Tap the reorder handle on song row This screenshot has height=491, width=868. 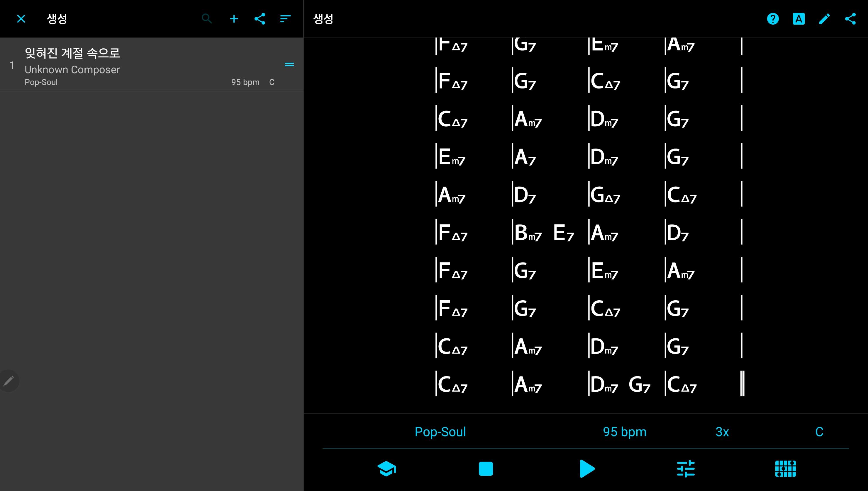[289, 64]
